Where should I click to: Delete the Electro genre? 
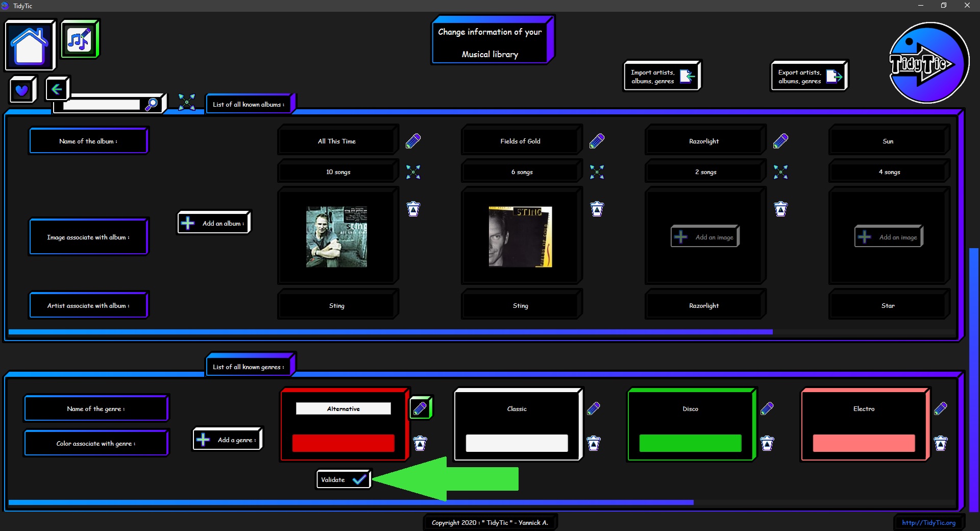(941, 443)
